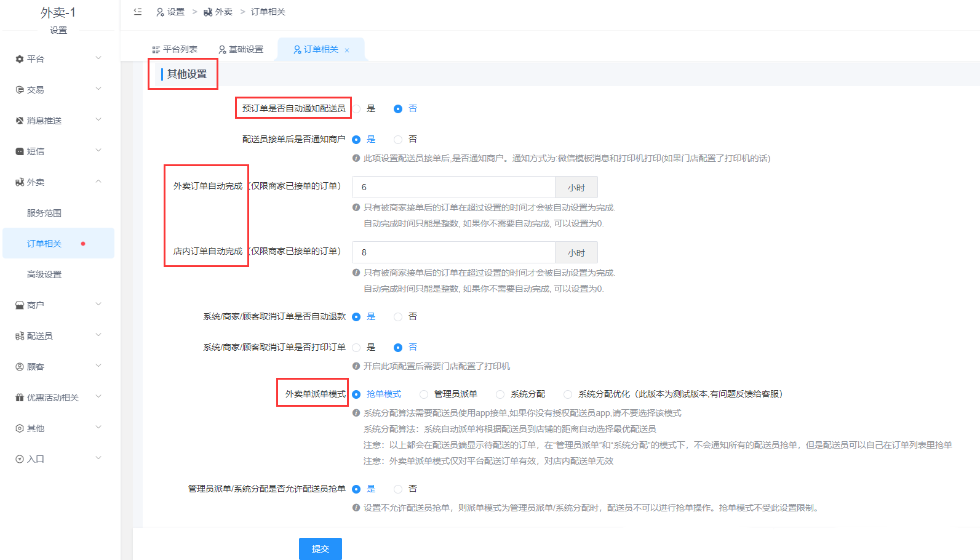Screen dimensions: 980x560
Task: Click the 优惠活动相关 gift icon
Action: (x=20, y=398)
